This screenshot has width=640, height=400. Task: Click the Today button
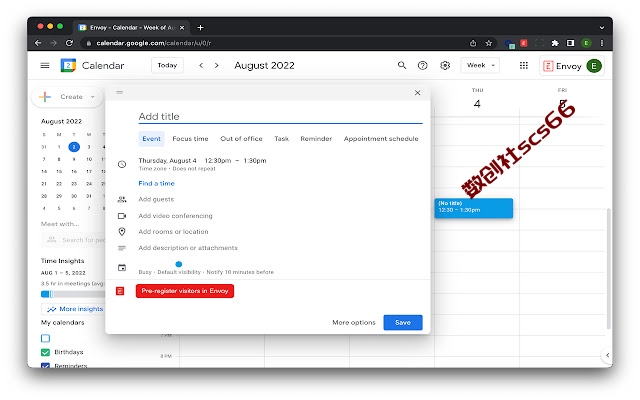tap(167, 65)
